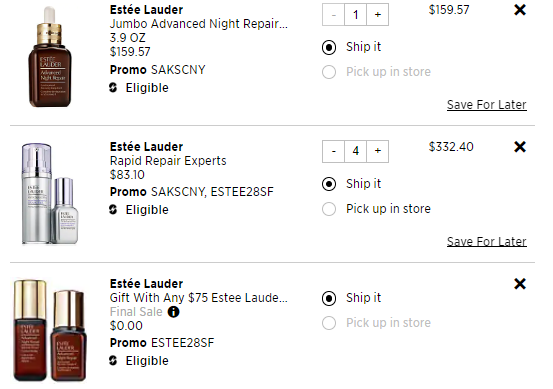Click the rewards icon beside the Rapid Repair Eligible label
The image size is (553, 389).
coord(113,209)
